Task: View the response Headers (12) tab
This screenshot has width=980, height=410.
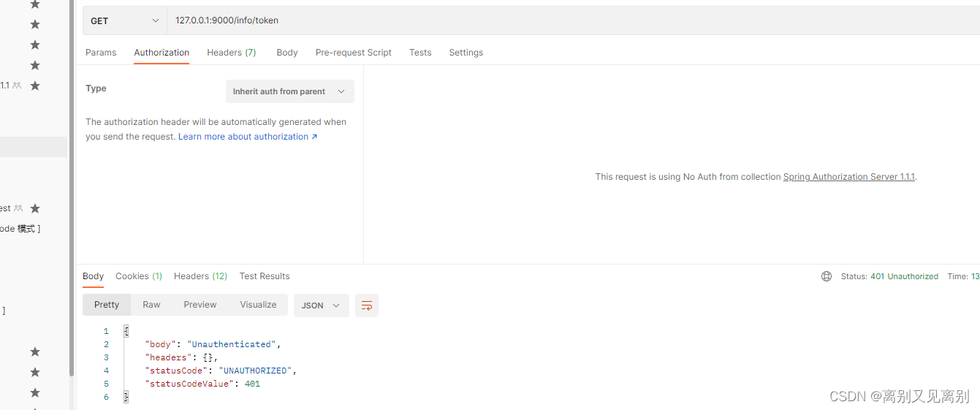Action: [x=200, y=276]
